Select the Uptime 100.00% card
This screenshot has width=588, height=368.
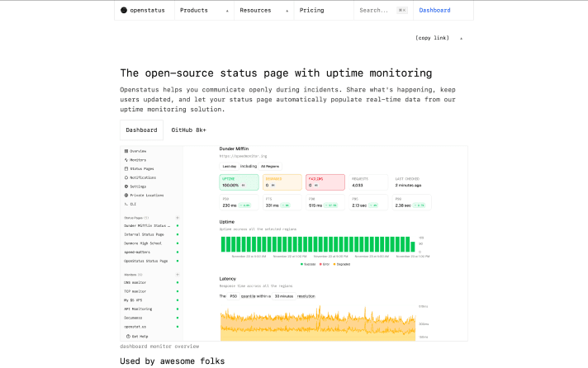click(x=239, y=182)
